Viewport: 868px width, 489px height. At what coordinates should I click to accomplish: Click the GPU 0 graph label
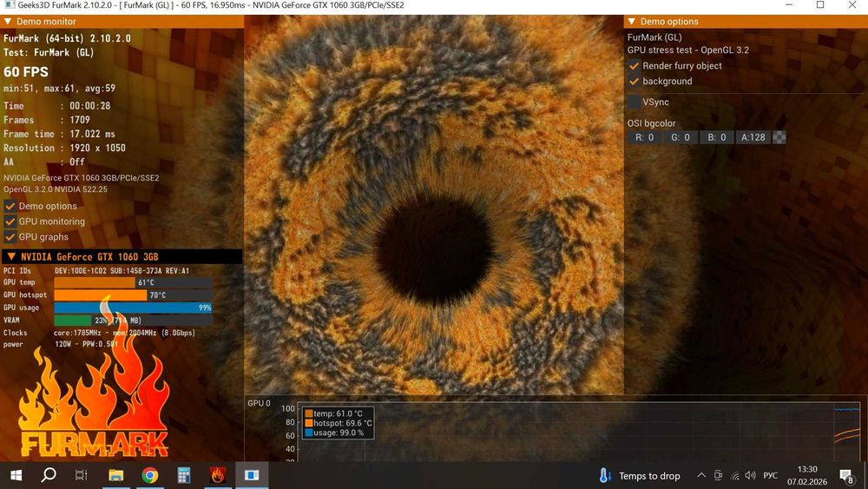(259, 403)
